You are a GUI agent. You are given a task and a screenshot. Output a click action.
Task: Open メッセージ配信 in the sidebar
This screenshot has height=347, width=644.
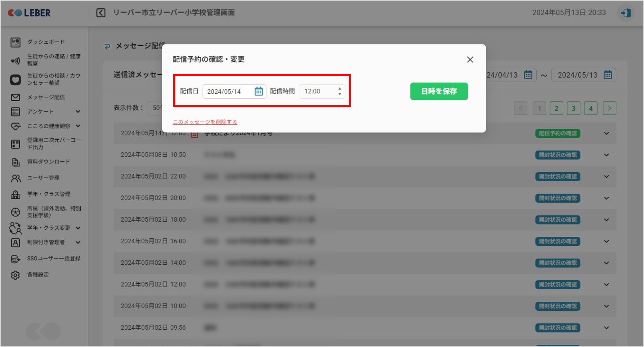pyautogui.click(x=46, y=97)
